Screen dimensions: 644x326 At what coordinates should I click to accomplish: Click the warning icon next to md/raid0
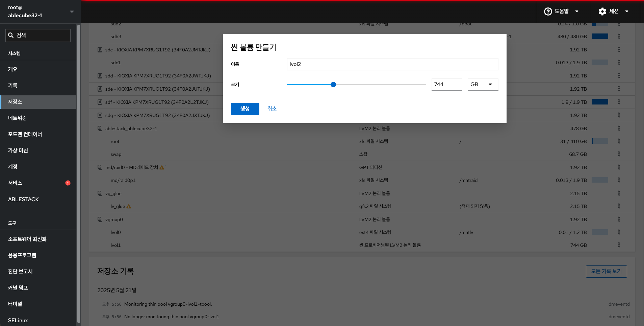pyautogui.click(x=162, y=167)
